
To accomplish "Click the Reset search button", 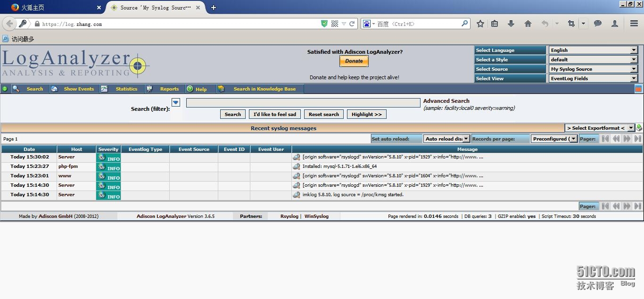I will [x=324, y=114].
